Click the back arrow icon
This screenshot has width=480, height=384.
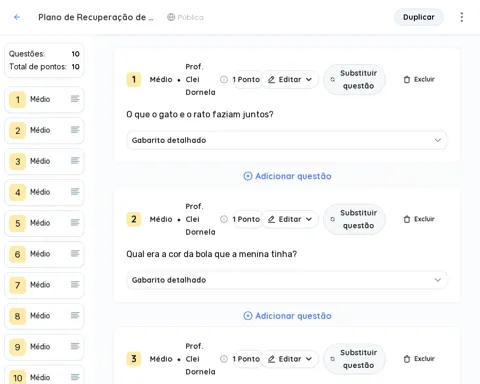coord(17,17)
